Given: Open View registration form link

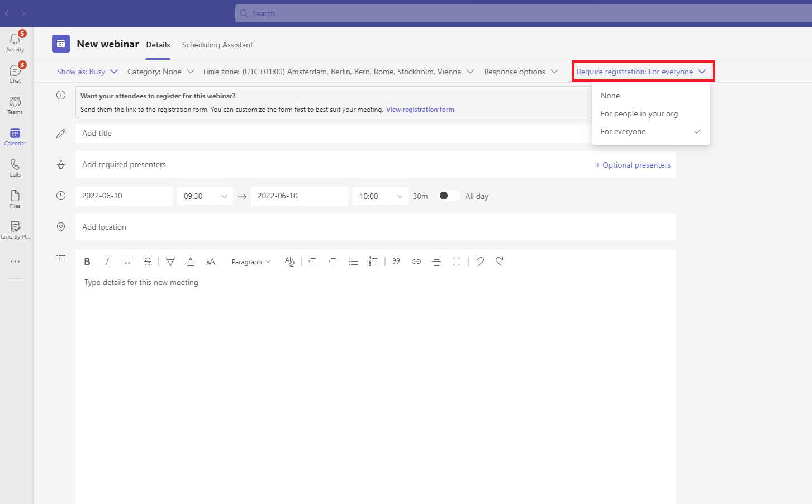Looking at the screenshot, I should pyautogui.click(x=420, y=110).
